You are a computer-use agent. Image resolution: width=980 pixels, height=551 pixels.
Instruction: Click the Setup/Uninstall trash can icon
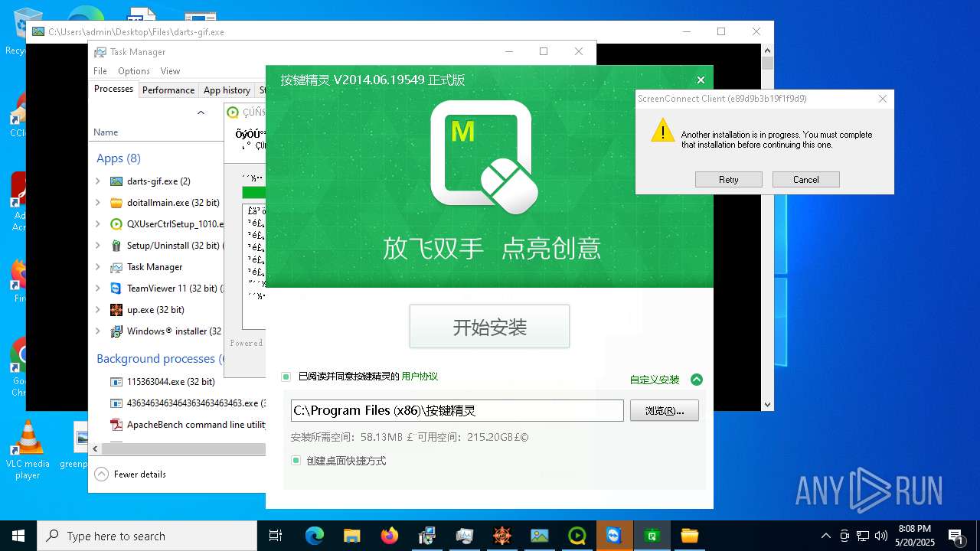click(x=116, y=246)
